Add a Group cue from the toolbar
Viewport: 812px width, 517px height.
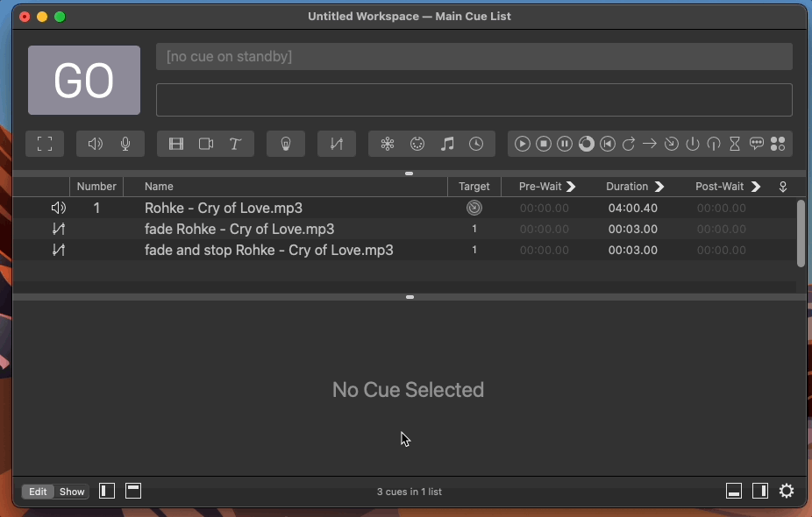point(45,144)
